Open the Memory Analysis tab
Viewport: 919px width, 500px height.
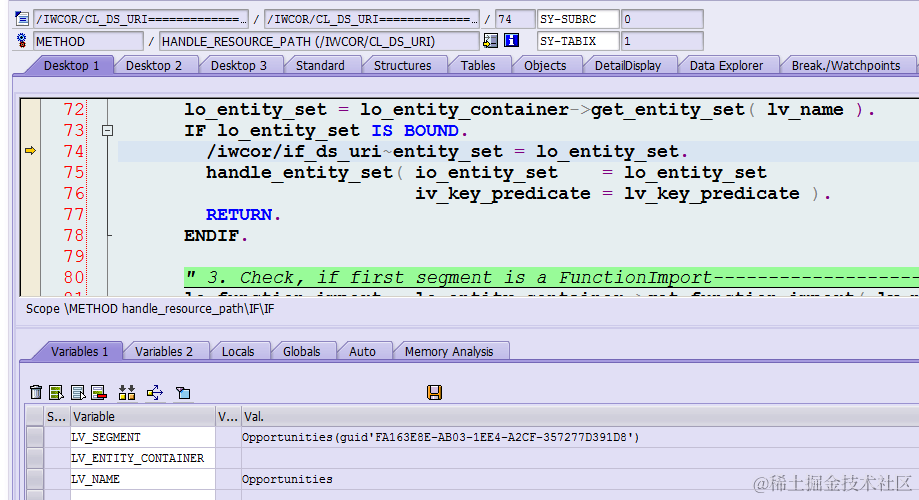[x=449, y=352]
